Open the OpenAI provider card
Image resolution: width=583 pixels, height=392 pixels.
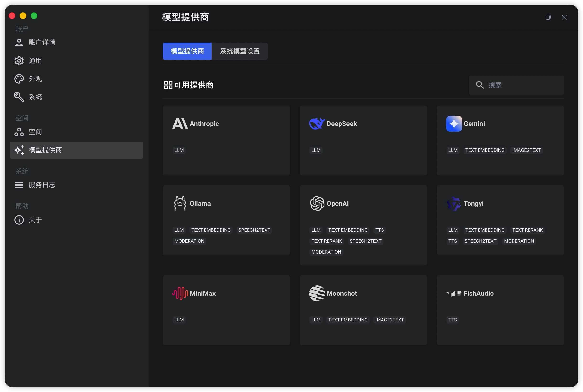coord(363,225)
